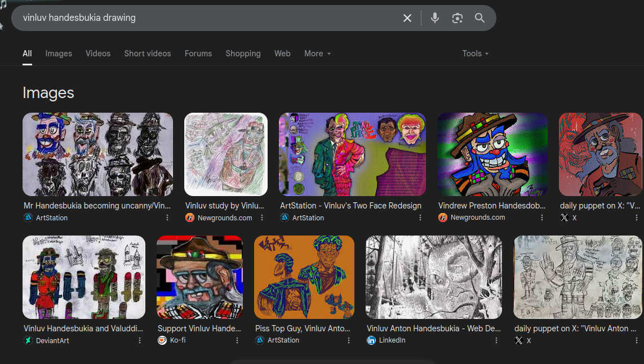Click LinkedIn icon under Vinluv Anton Handesbukia
This screenshot has width=644, height=364.
tap(371, 340)
